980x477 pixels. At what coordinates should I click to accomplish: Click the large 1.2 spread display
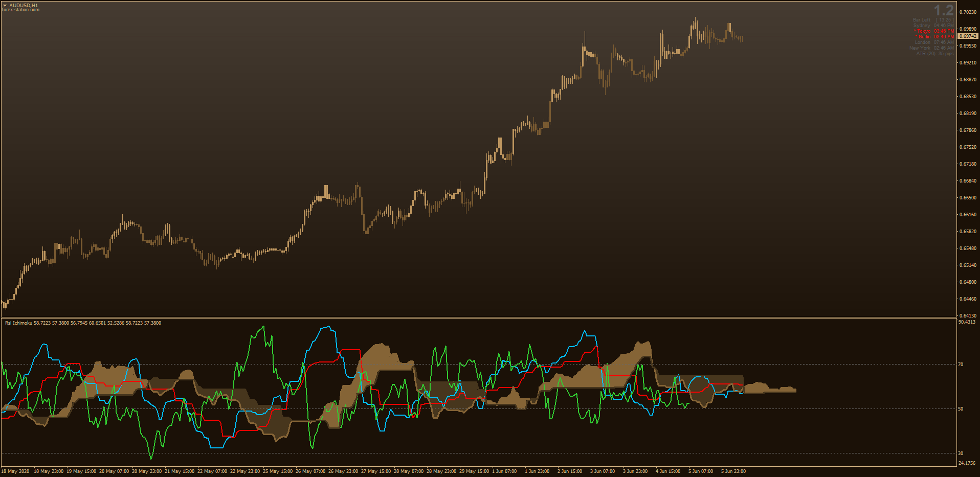pyautogui.click(x=944, y=10)
